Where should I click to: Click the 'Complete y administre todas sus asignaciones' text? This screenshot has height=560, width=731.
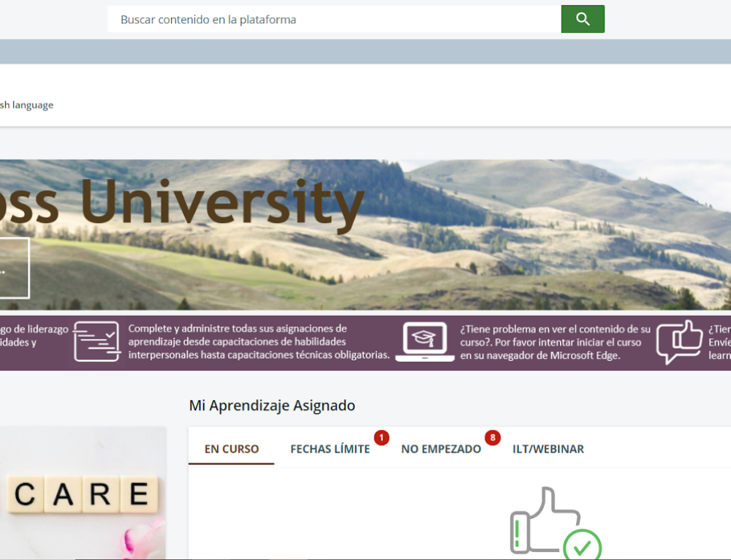(259, 342)
